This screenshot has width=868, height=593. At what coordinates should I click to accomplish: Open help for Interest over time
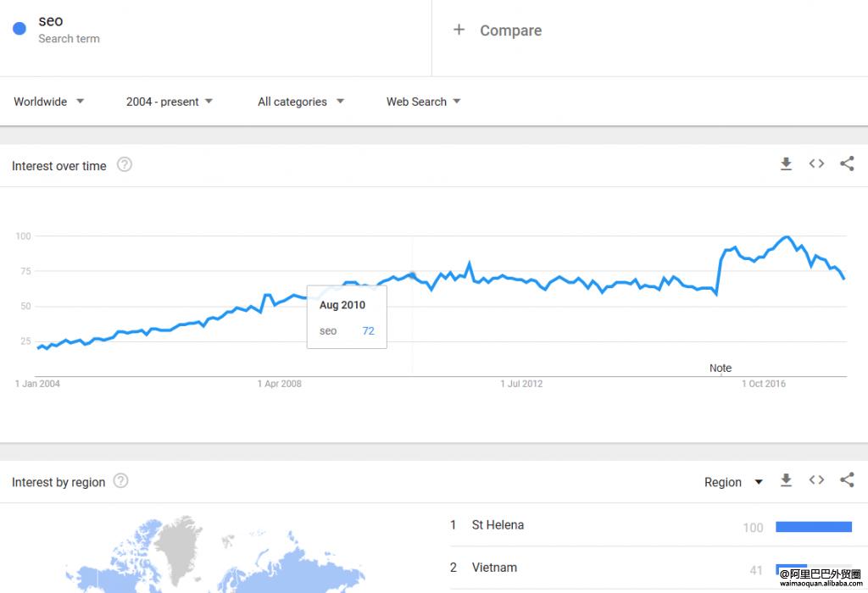(125, 165)
